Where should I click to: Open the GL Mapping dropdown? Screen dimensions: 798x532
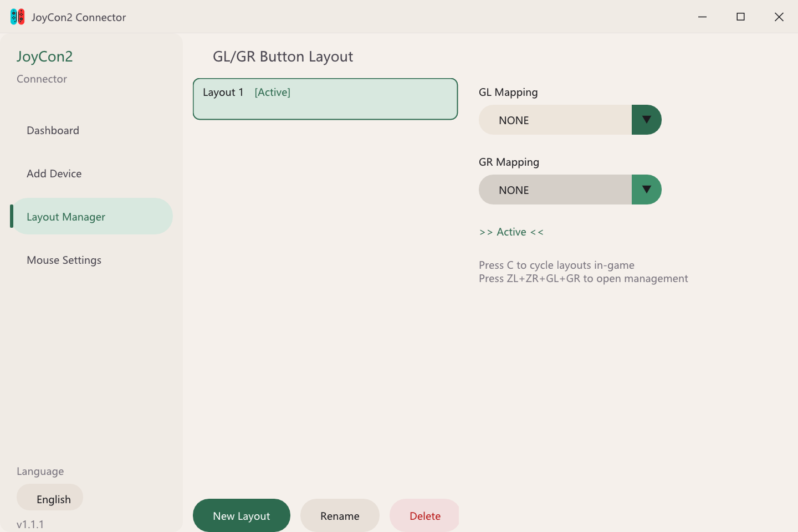(x=554, y=120)
